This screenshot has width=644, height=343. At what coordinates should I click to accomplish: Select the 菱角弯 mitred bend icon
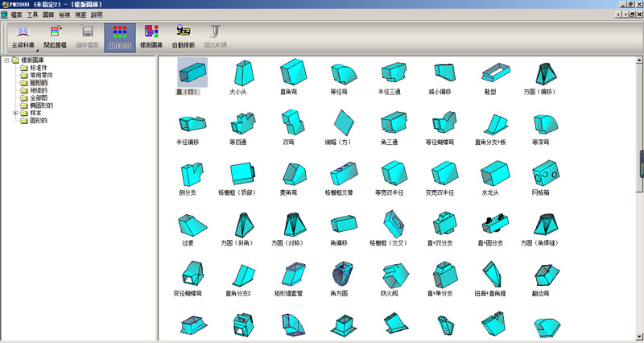[294, 174]
